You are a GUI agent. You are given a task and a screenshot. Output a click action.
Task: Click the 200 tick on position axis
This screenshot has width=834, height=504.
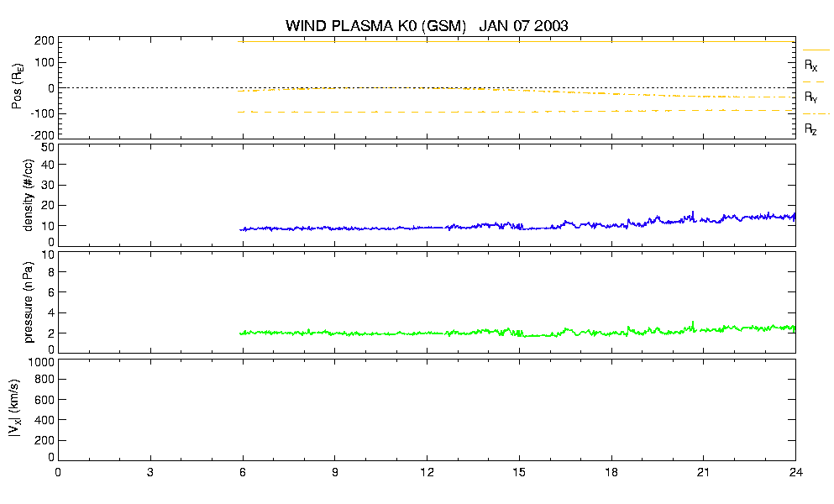45,41
